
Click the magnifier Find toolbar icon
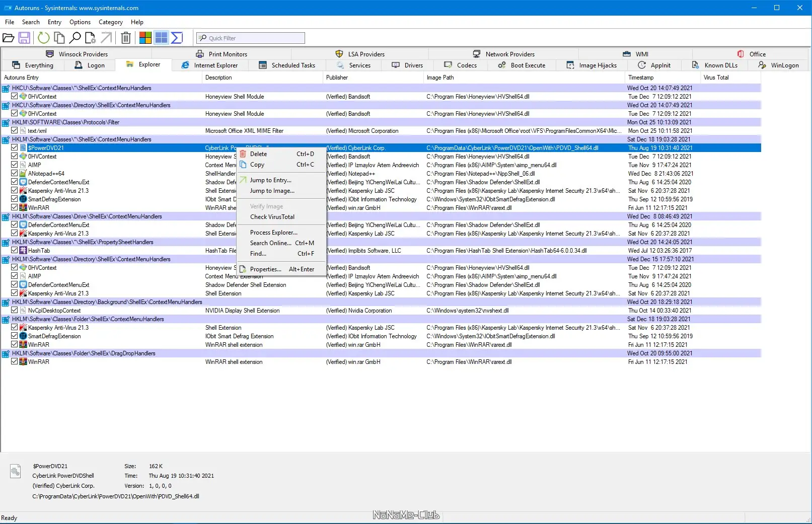75,38
